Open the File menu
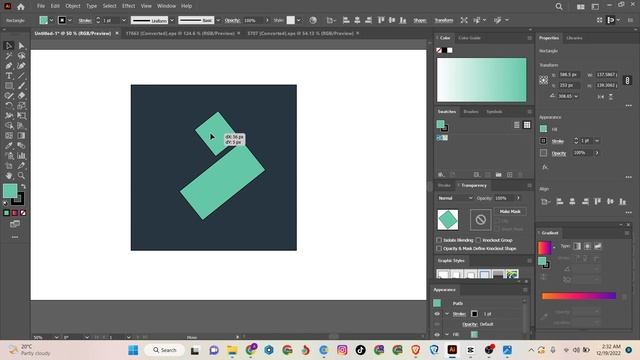This screenshot has height=360, width=640. [41, 6]
